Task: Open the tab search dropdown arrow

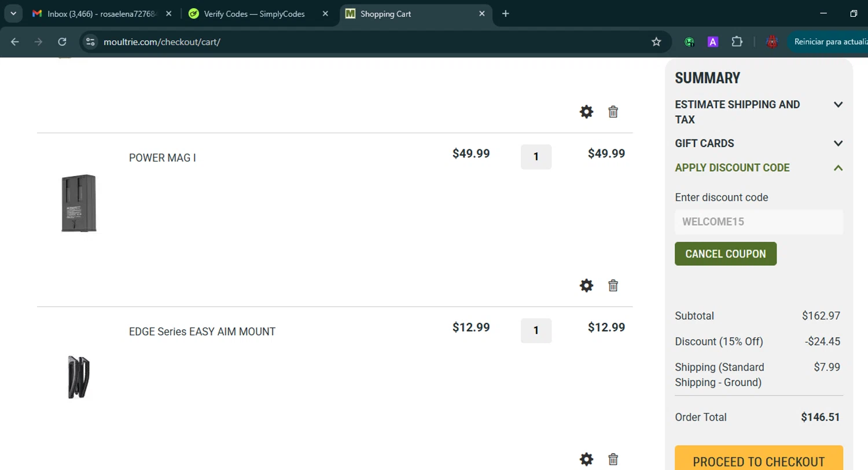Action: click(x=13, y=13)
